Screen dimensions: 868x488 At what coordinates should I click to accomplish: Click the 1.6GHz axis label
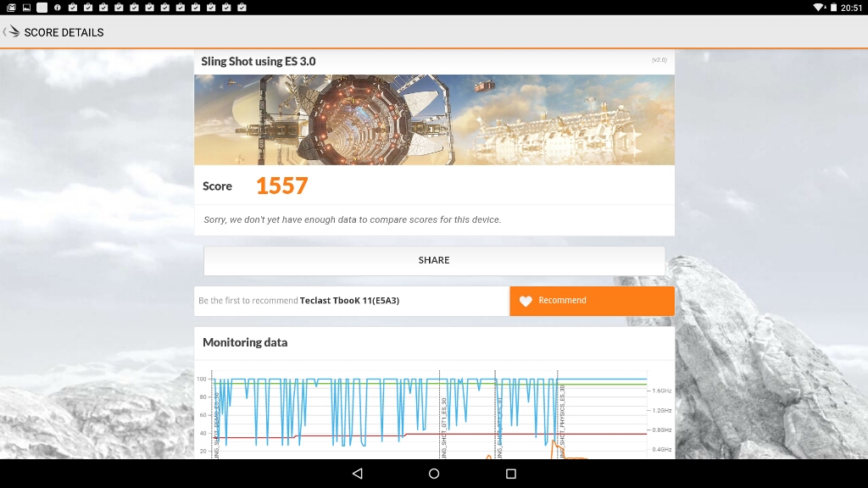click(x=661, y=391)
